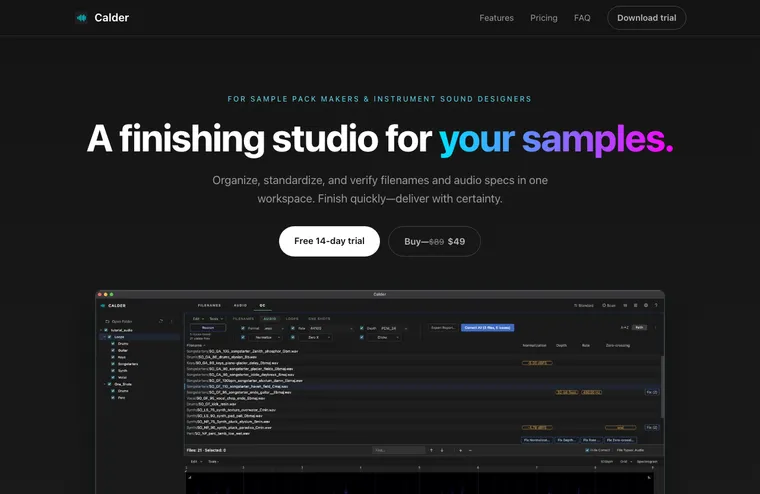
Task: Toggle the Guitar folder checkbox
Action: pos(113,350)
